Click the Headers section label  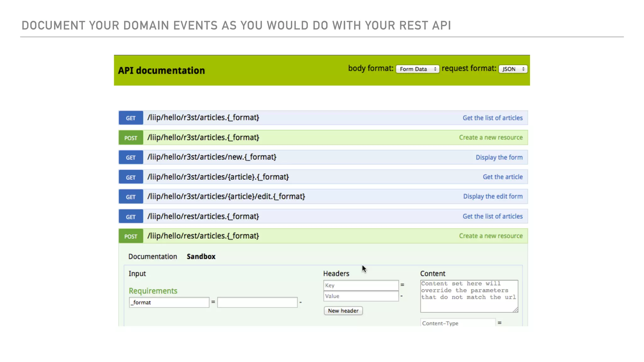(x=336, y=274)
